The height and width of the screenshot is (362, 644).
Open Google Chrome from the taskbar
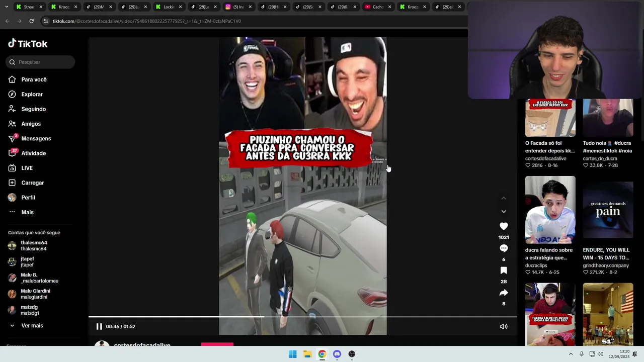(322, 354)
